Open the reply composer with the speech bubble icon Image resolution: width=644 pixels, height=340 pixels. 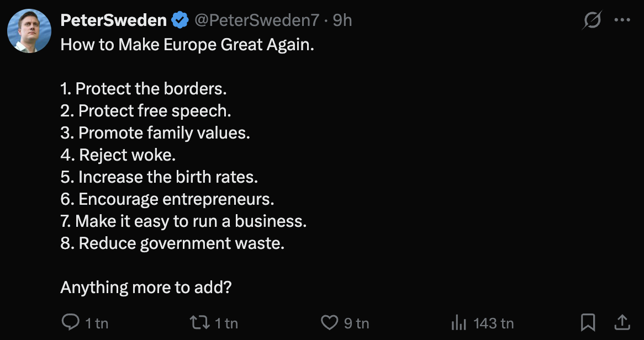71,323
